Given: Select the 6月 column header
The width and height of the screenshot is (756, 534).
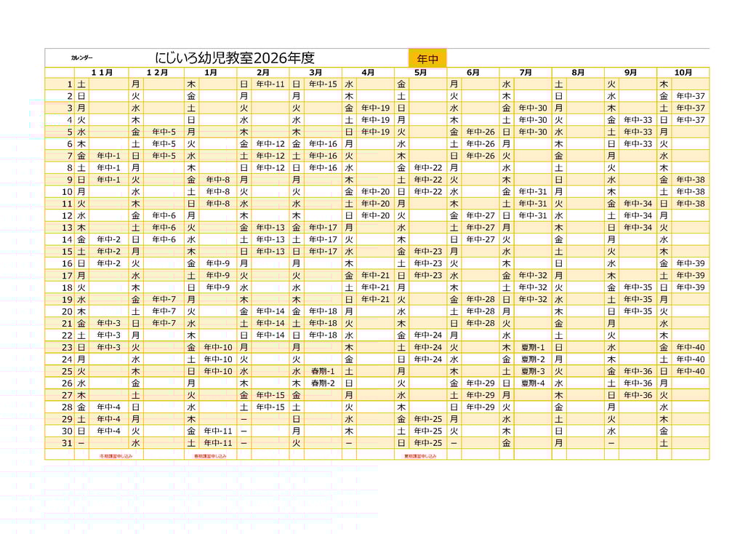Looking at the screenshot, I should pos(473,72).
